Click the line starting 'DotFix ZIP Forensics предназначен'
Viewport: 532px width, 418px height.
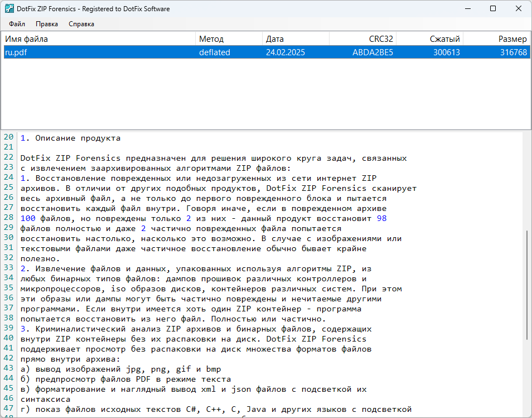[x=214, y=158]
